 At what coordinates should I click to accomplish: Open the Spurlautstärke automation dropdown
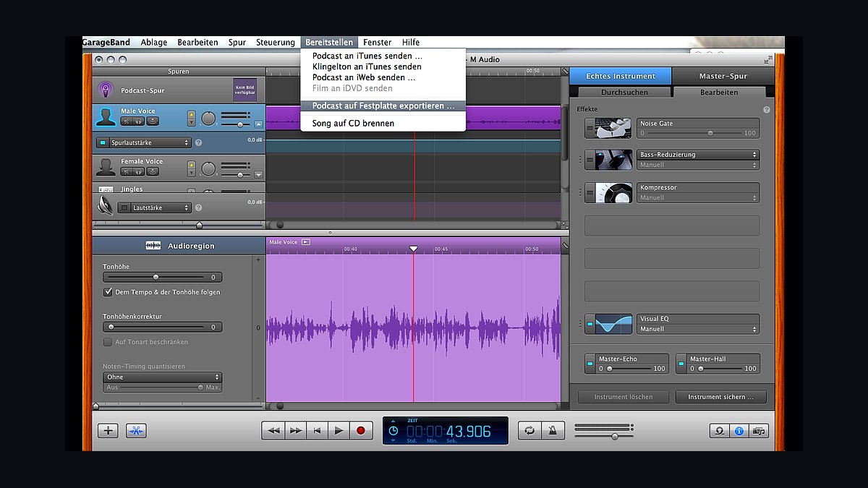click(150, 143)
